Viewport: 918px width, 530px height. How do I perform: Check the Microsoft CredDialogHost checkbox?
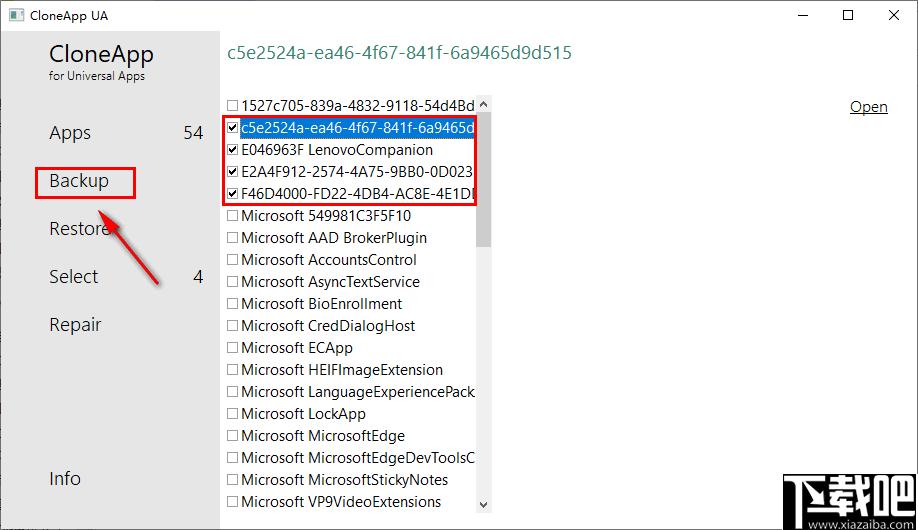click(232, 326)
